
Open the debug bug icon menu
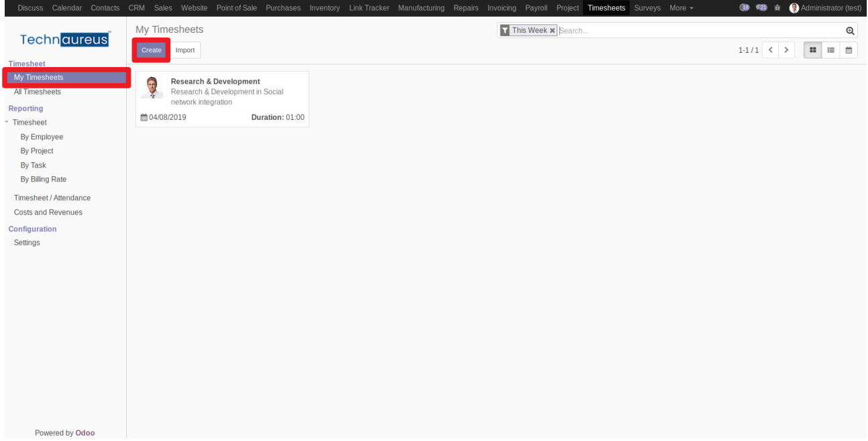click(778, 8)
